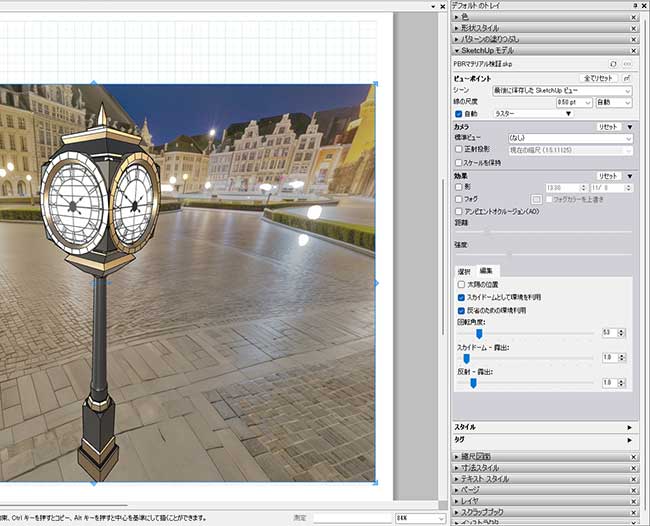Expand the 形状スタイル panel

click(456, 28)
